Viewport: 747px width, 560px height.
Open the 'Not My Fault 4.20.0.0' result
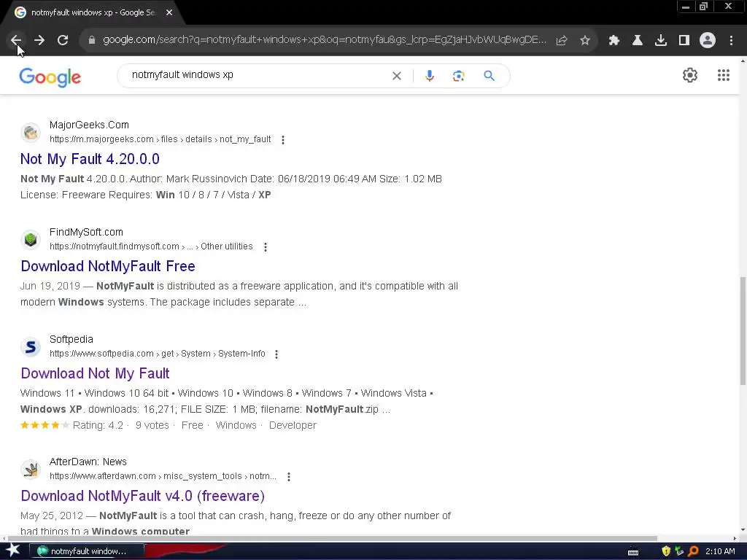90,159
